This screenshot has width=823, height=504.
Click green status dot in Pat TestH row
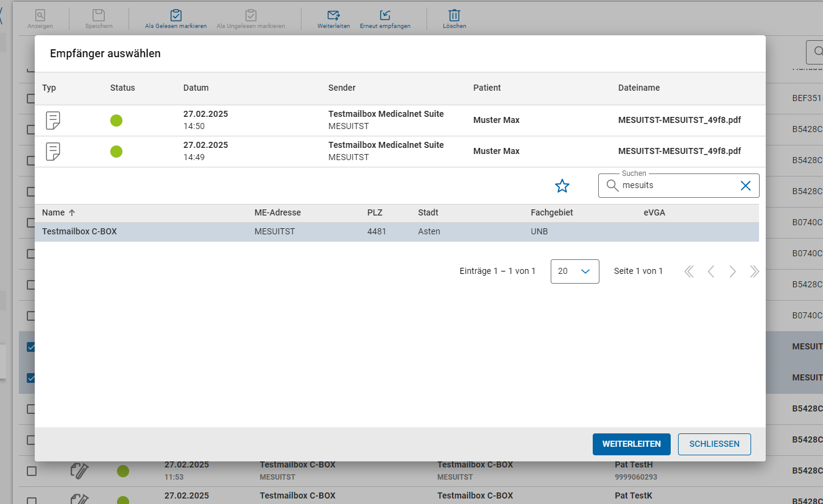(x=123, y=471)
